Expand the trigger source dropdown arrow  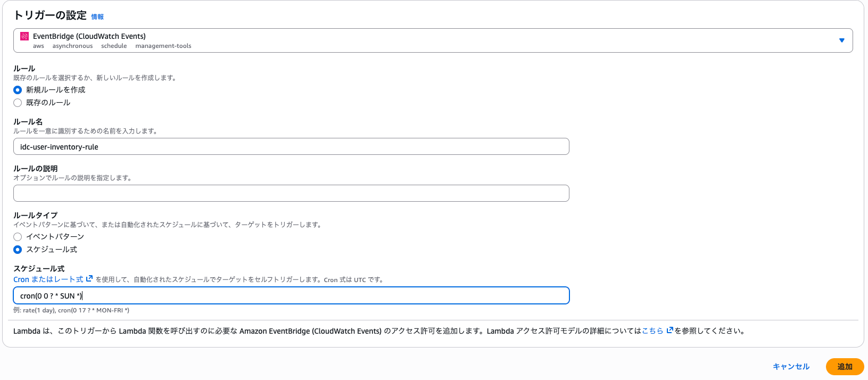pos(842,40)
